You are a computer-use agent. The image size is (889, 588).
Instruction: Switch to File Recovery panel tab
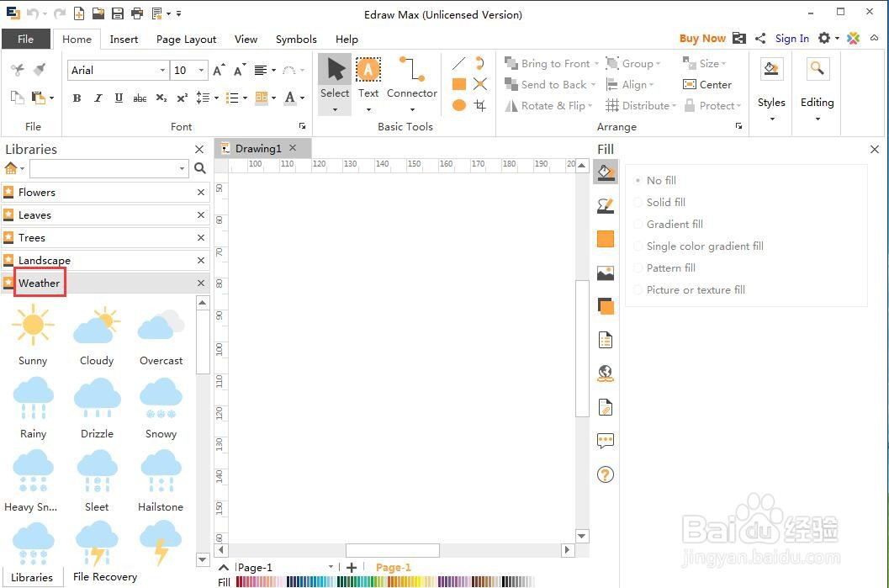105,577
